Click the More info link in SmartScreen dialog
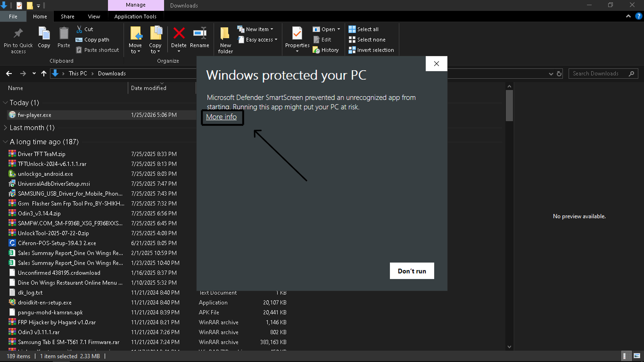The height and width of the screenshot is (362, 644). pos(222,117)
